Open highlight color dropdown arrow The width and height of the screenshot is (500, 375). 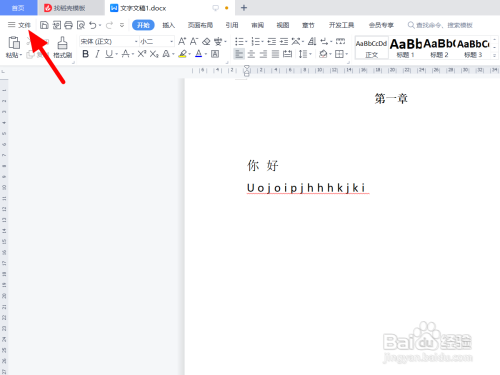[x=190, y=54]
